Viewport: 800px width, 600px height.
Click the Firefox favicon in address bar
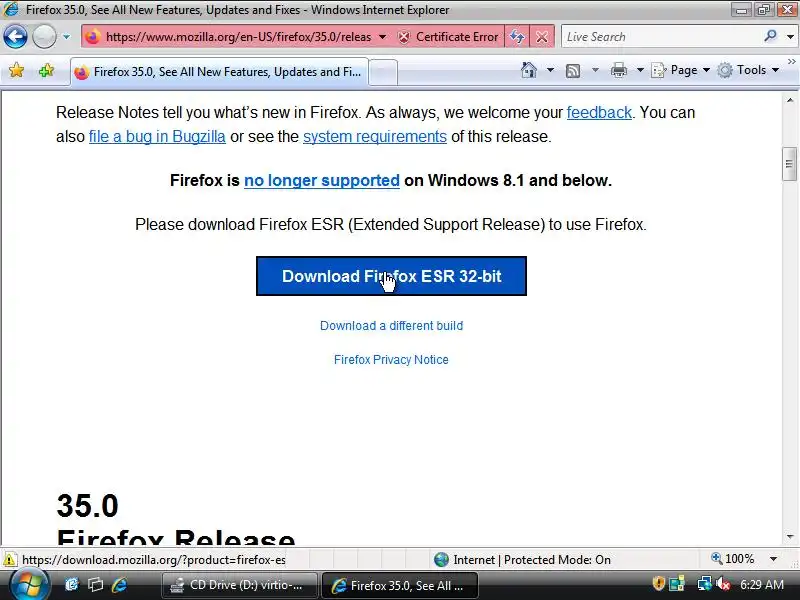tap(93, 37)
